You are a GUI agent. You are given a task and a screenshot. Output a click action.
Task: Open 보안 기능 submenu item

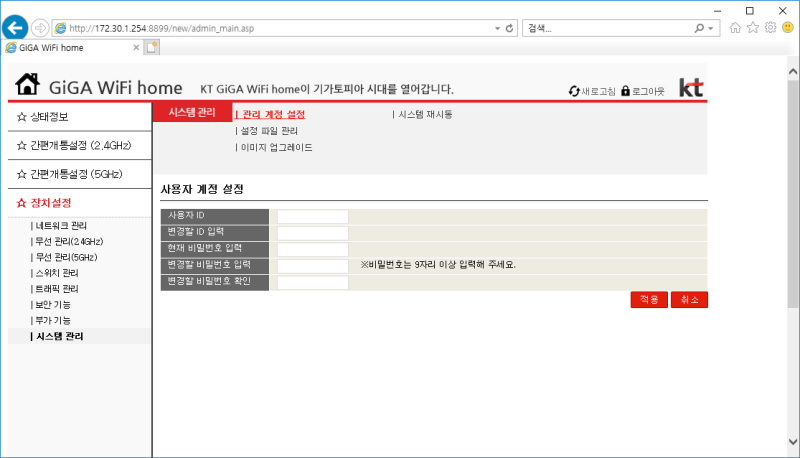51,304
